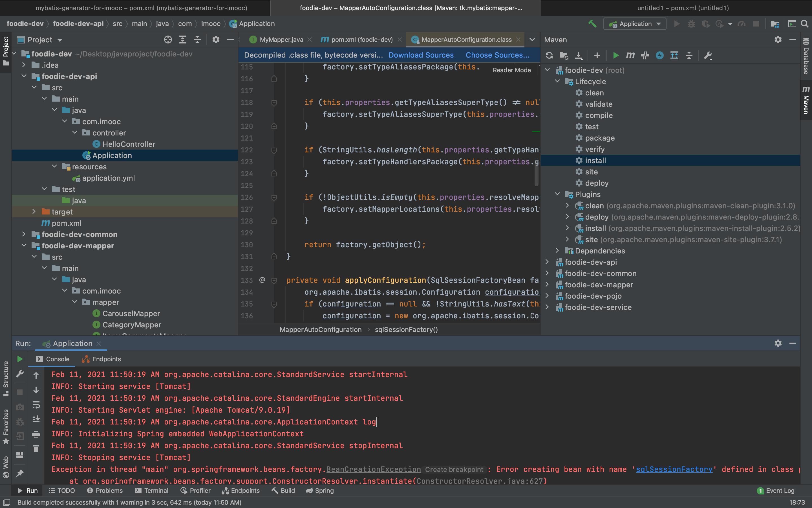Add Maven project with plus icon
Viewport: 812px width, 508px height.
coord(597,55)
